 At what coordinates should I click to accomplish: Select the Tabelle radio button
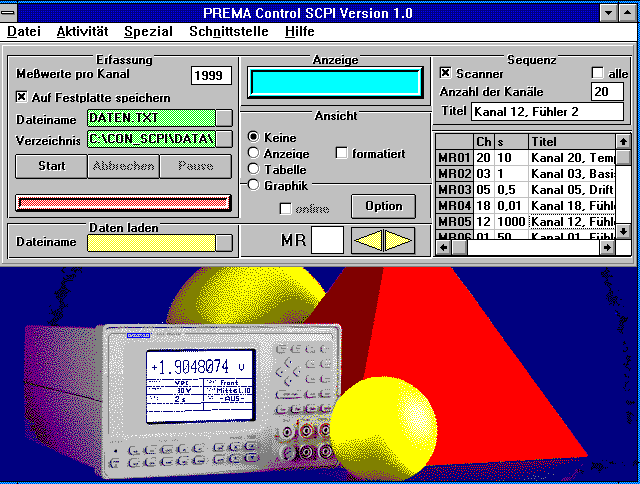(x=253, y=169)
